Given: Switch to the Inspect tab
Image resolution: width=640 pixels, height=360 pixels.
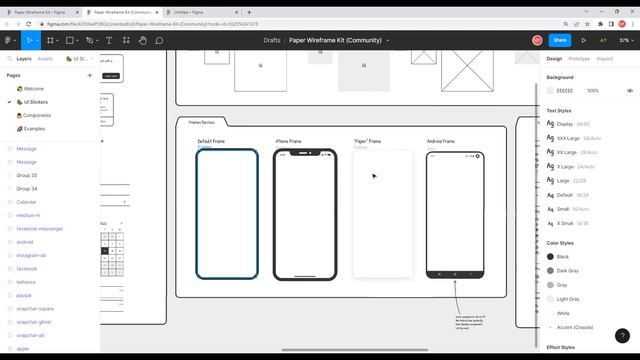Looking at the screenshot, I should 604,59.
